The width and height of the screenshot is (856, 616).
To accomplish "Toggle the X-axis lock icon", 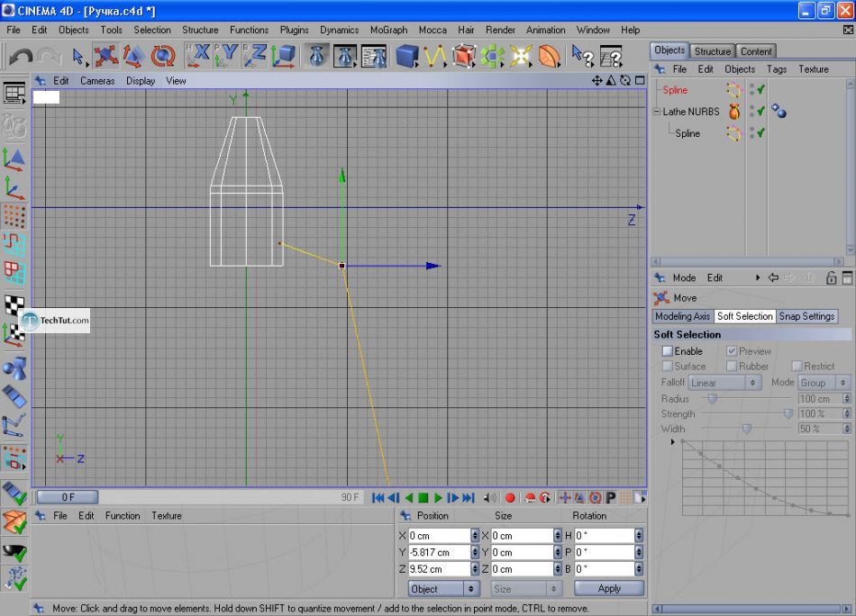I will click(x=198, y=56).
